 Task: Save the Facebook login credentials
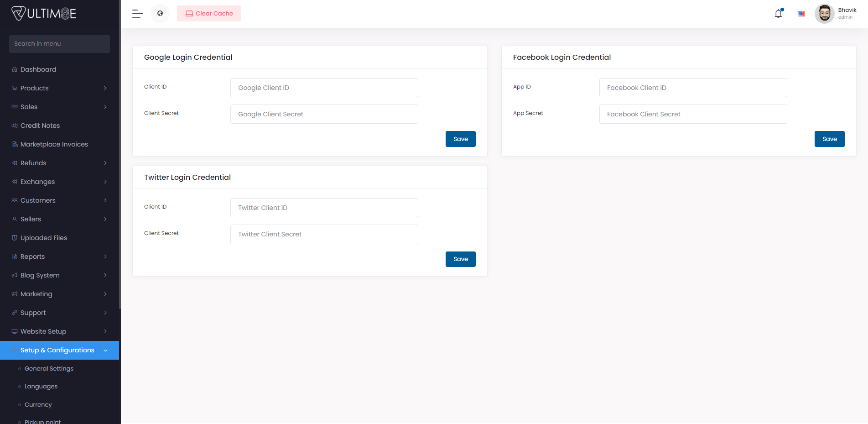(829, 139)
